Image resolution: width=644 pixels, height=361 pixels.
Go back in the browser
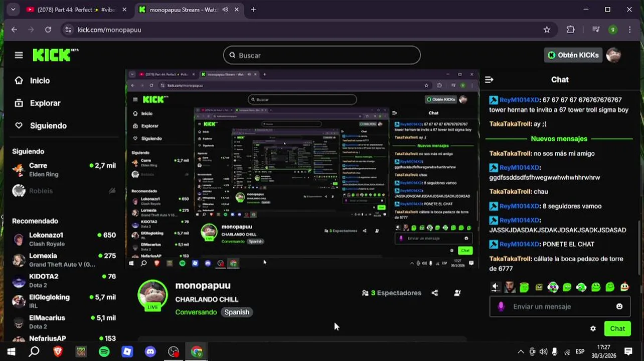click(14, 30)
